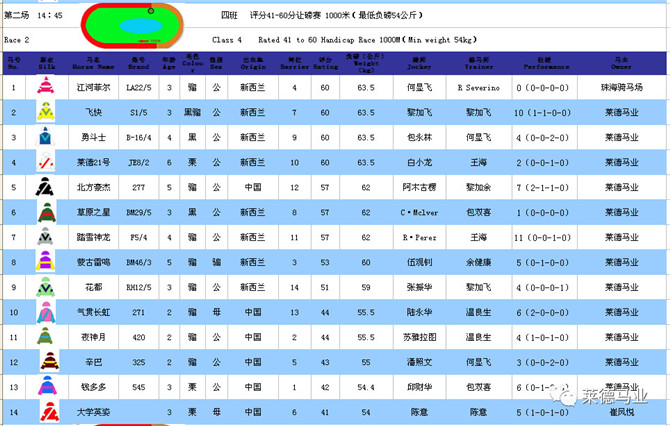Click trainer name R Severino

tap(476, 88)
